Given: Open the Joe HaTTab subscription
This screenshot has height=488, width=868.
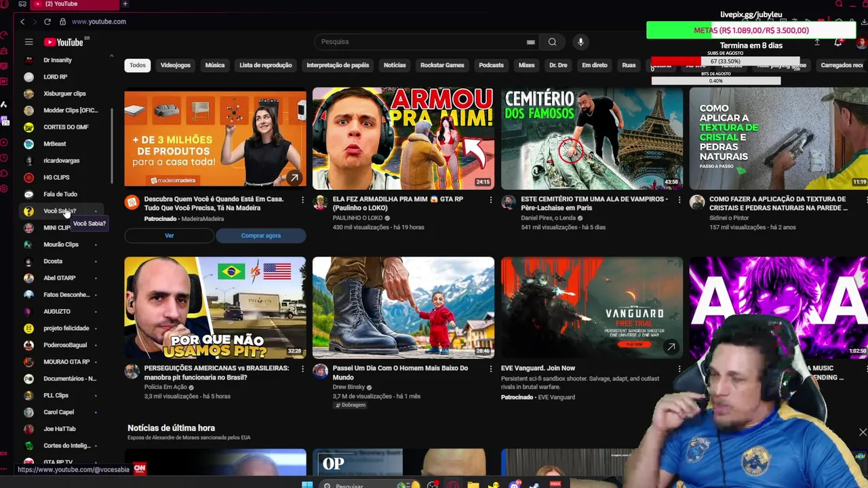Looking at the screenshot, I should (61, 429).
